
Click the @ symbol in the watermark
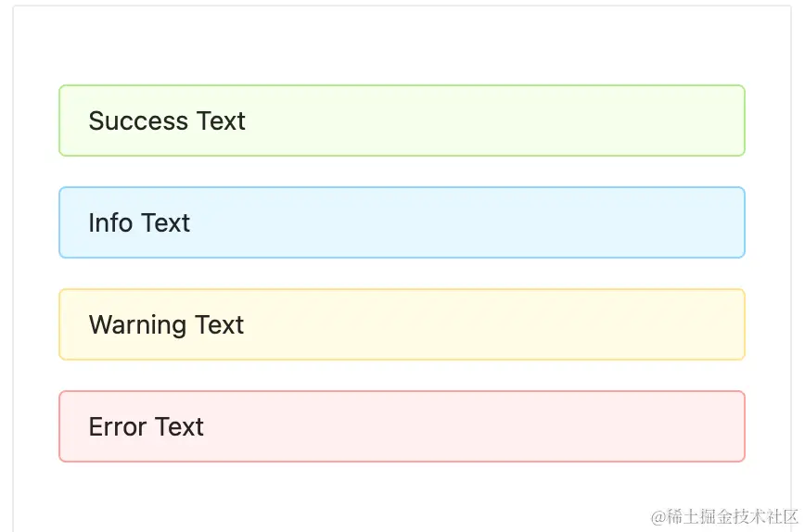[658, 517]
